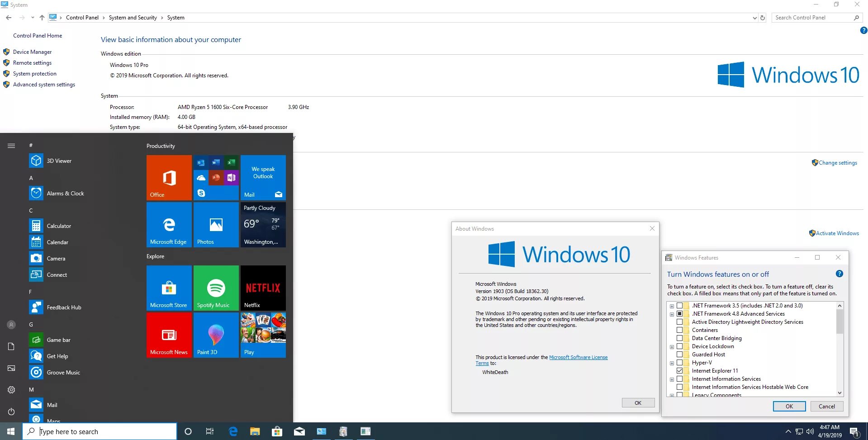
Task: Click the Start menu Power icon
Action: (x=11, y=412)
